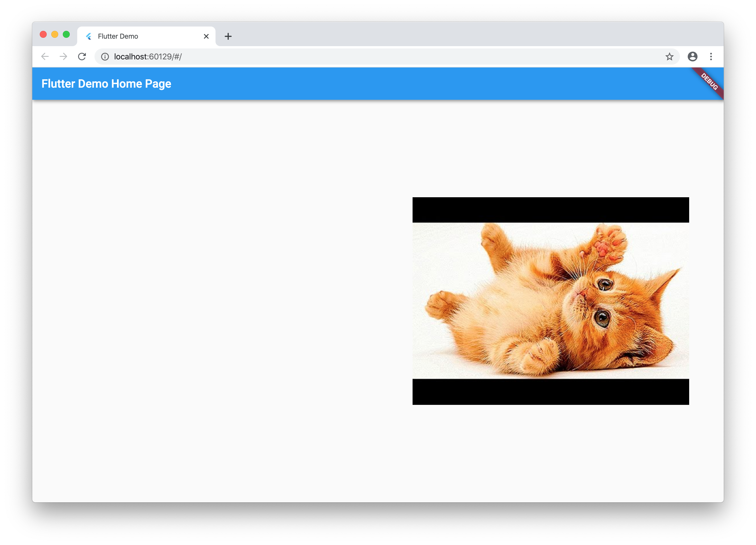Open the Chrome three-dot menu
756x545 pixels.
coord(711,57)
